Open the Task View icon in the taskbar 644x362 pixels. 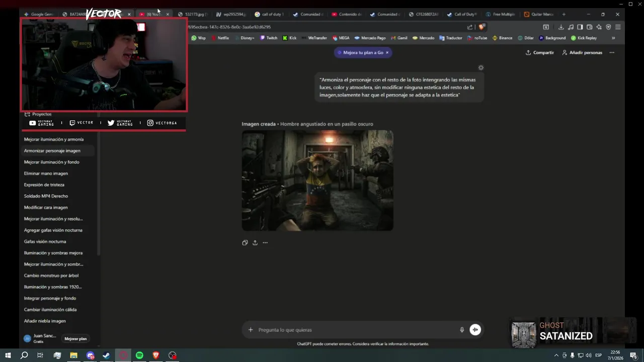(40, 355)
